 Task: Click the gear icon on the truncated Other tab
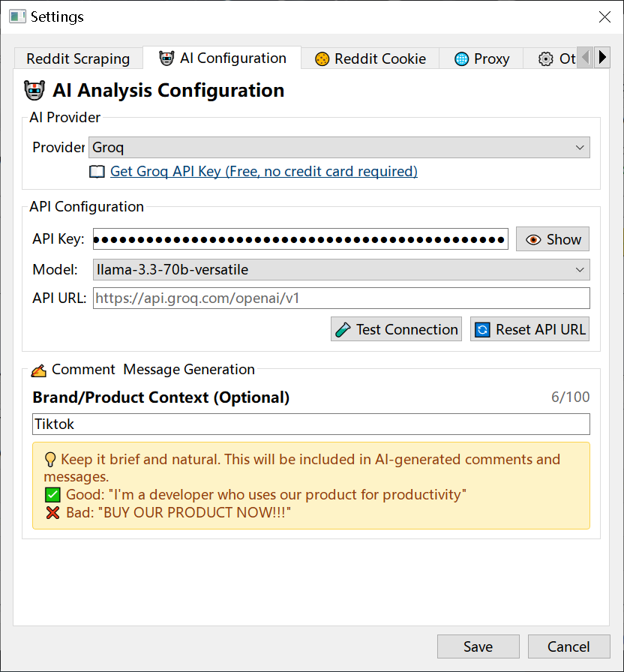click(x=545, y=58)
